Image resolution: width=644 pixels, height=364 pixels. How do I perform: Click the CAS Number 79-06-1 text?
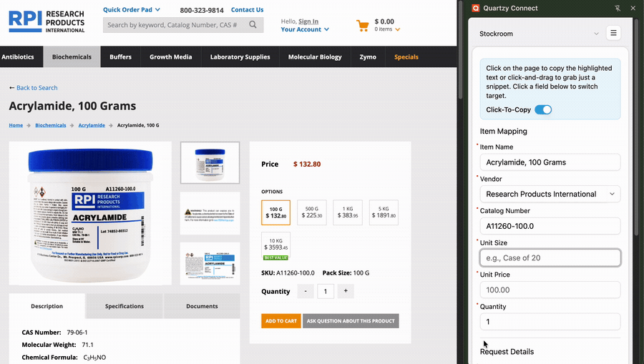(x=54, y=333)
